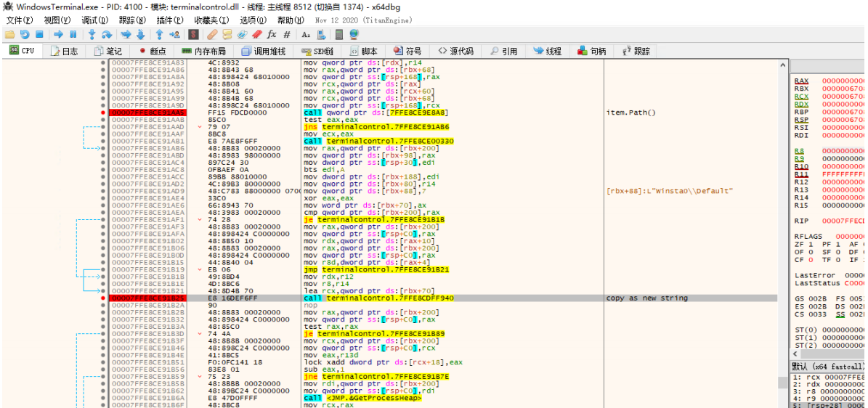Viewport: 868px width, 408px height.
Task: Click the Step Over toolbar icon
Action: pyautogui.click(x=107, y=34)
